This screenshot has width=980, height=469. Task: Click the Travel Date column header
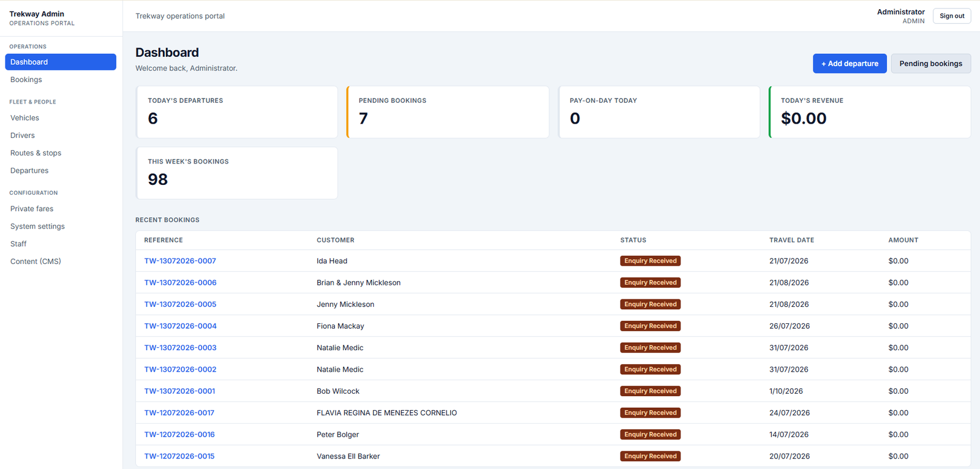tap(792, 240)
